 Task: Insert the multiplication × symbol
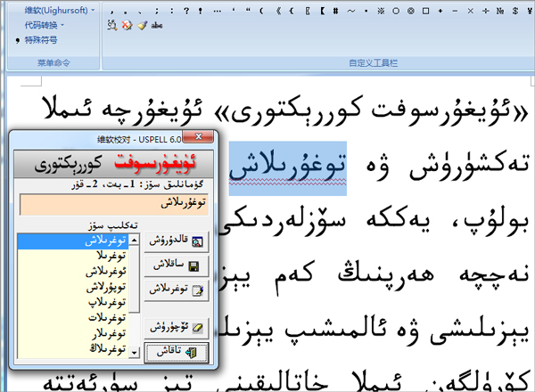click(x=470, y=12)
